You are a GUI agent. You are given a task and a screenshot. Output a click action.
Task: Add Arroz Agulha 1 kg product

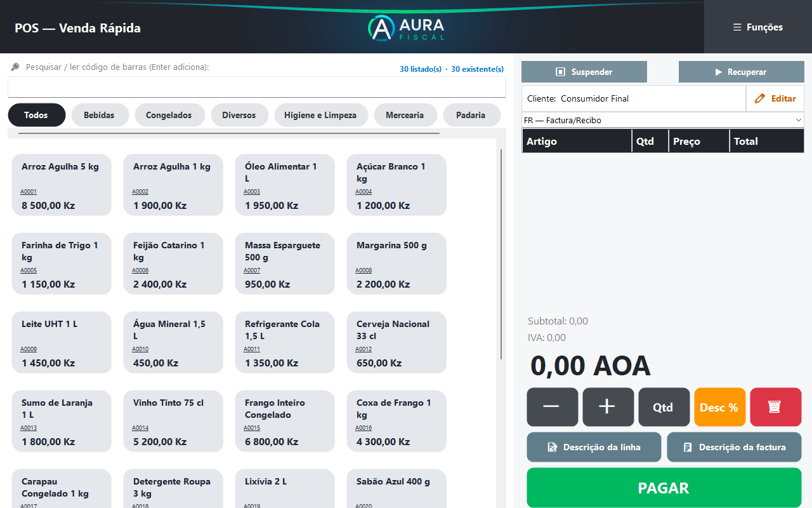click(x=173, y=185)
